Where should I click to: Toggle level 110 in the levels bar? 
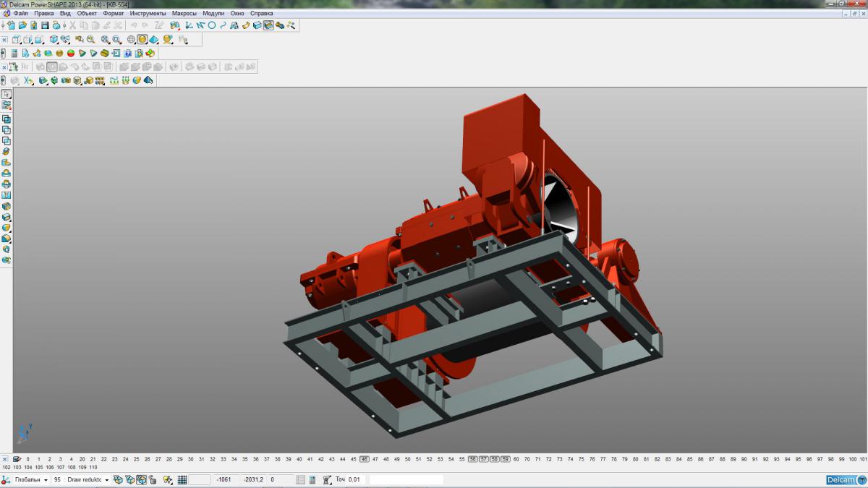(x=93, y=467)
